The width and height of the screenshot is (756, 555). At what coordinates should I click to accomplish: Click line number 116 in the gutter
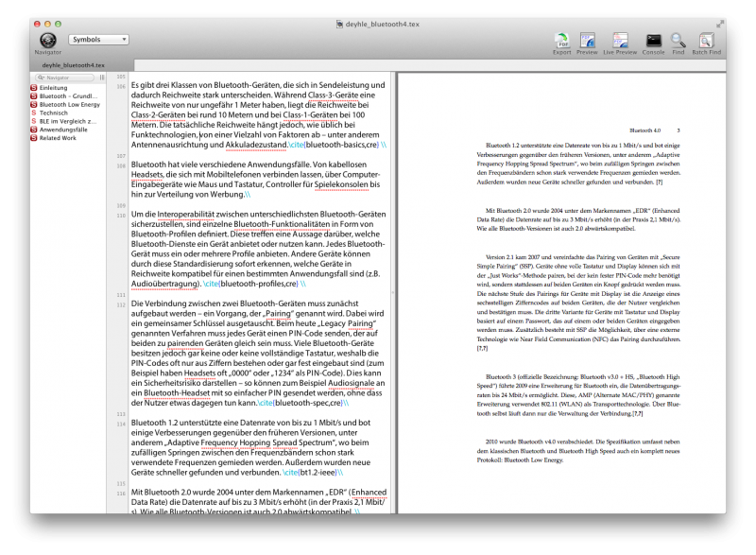(121, 494)
